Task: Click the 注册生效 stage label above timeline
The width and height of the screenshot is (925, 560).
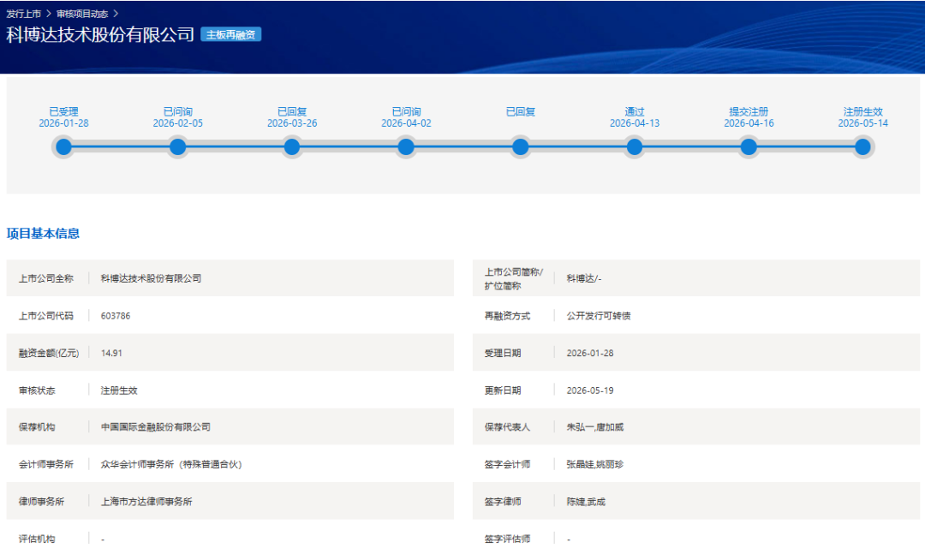Action: click(863, 111)
